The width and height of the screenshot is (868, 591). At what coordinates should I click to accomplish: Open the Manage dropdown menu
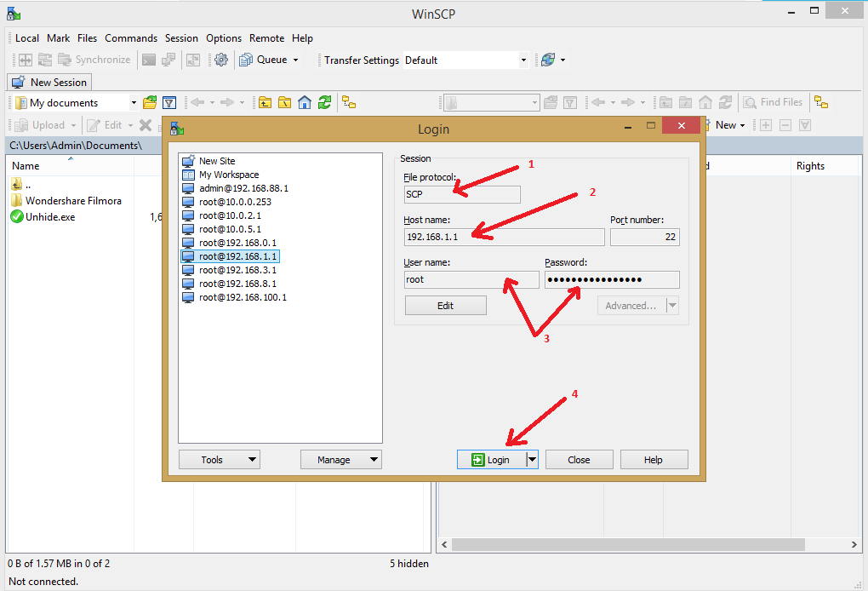[340, 459]
